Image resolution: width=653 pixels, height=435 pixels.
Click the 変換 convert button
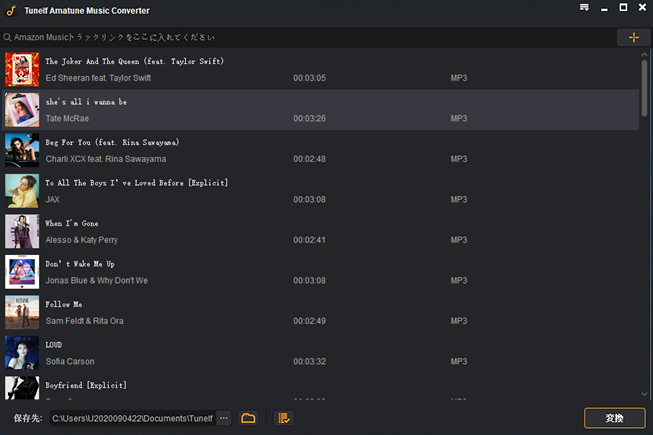point(615,418)
